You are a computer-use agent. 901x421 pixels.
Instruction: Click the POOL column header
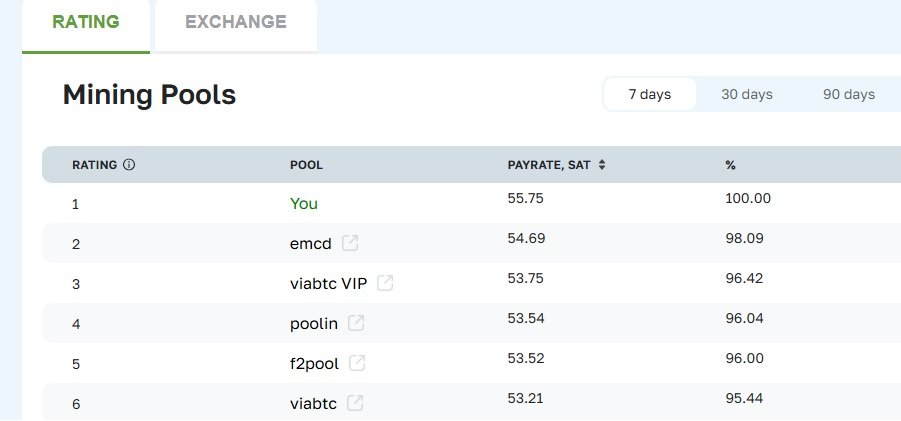coord(306,165)
